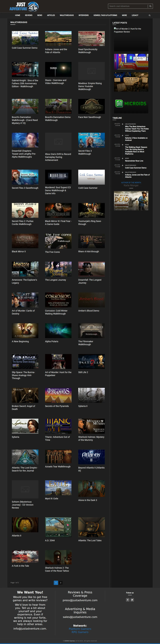Open Bosch's Damnation Demo Walkthrough title link

(58, 119)
